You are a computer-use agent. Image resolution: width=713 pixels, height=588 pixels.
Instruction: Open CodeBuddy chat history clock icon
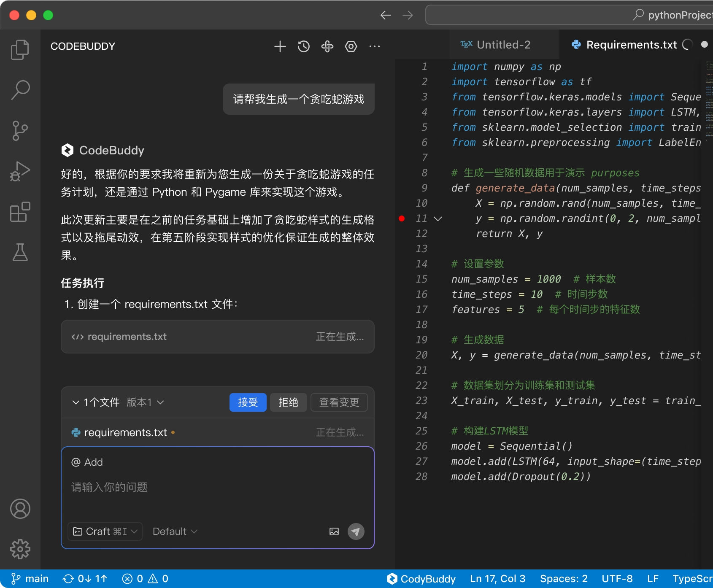pos(303,46)
